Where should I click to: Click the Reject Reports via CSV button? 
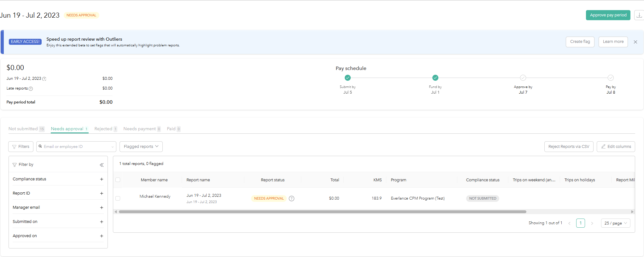569,147
